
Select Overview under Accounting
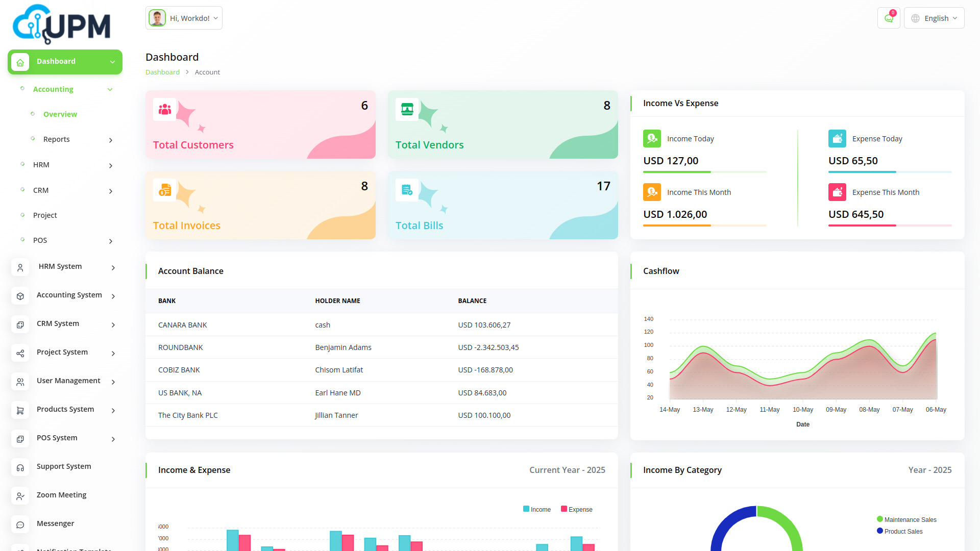tap(60, 114)
